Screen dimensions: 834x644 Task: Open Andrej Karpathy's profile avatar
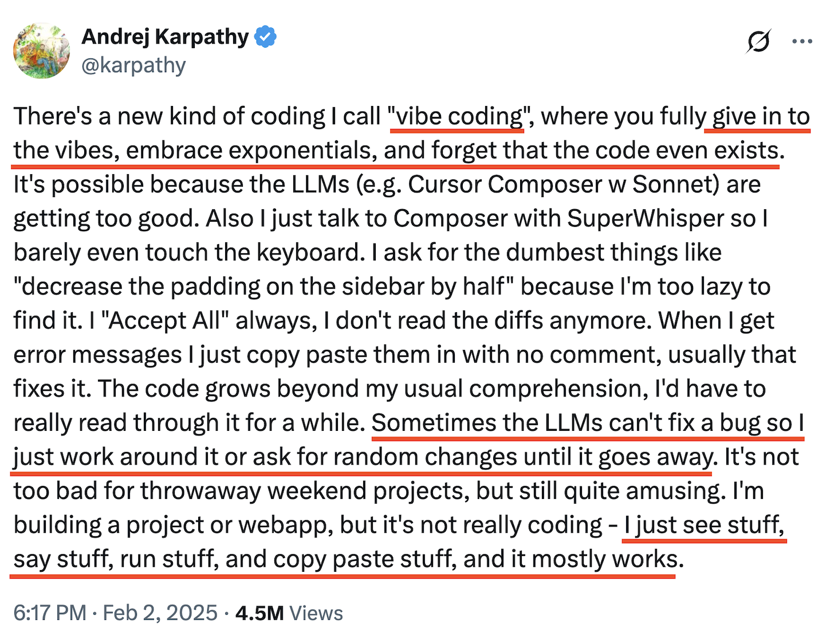pos(41,51)
